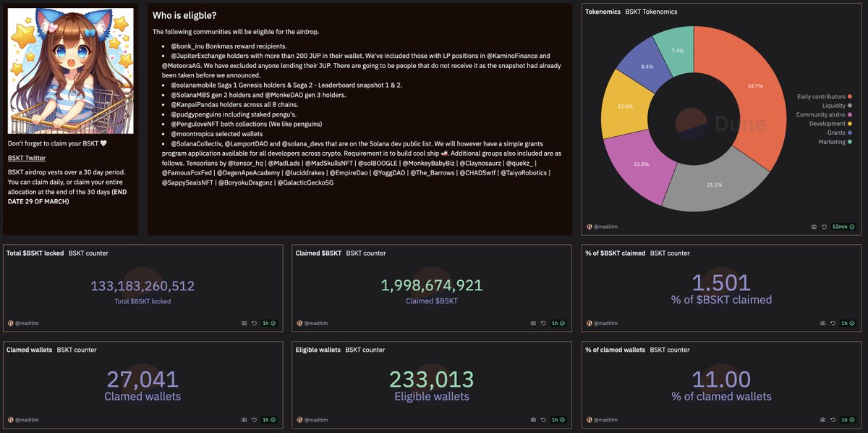The height and width of the screenshot is (433, 868).
Task: Click the anime girl shopping cart image
Action: [70, 71]
